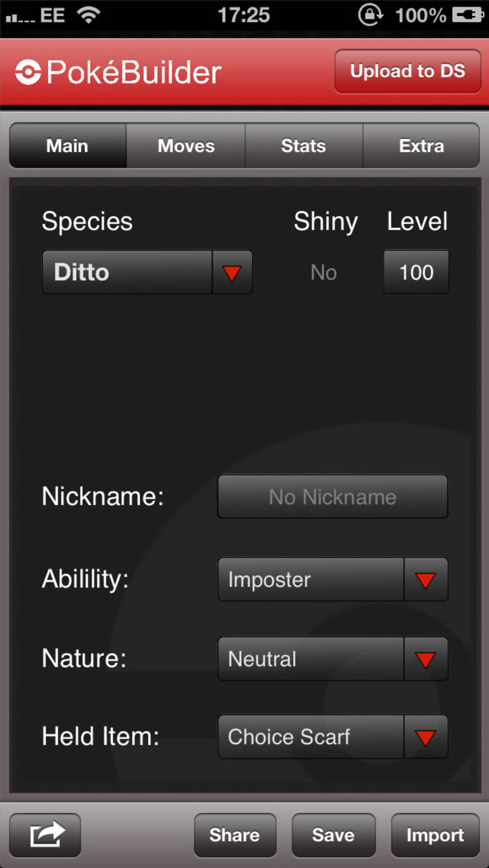Image resolution: width=489 pixels, height=868 pixels.
Task: Toggle the Shiny setting from No
Action: click(324, 272)
